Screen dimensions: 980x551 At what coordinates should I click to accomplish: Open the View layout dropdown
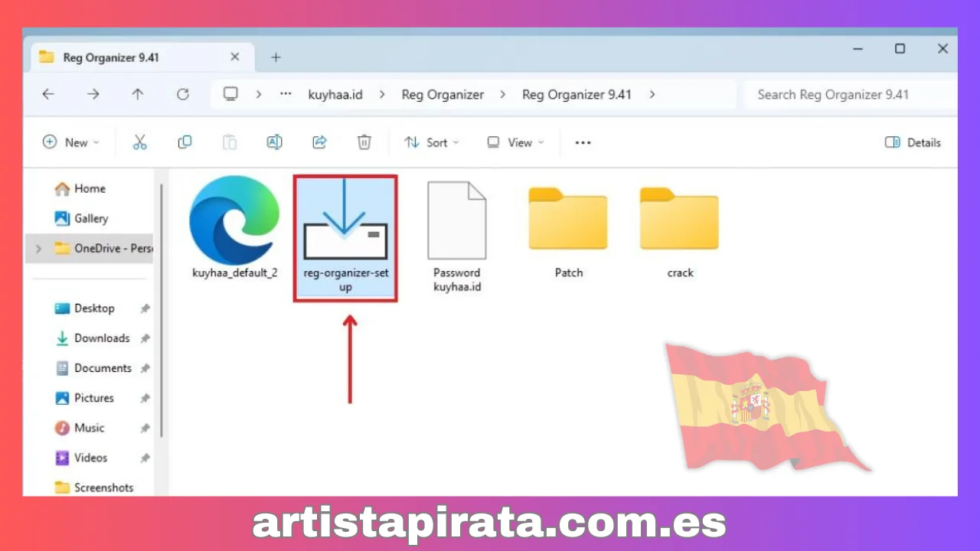point(516,142)
